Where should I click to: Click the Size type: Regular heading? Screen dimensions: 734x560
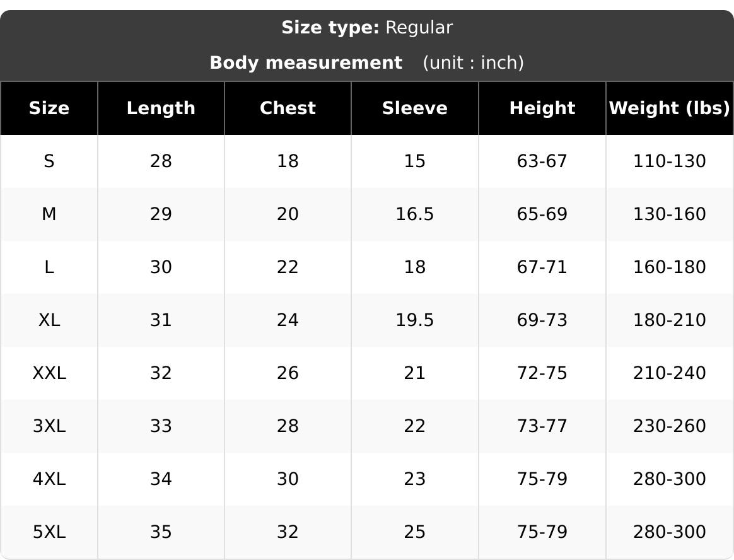click(x=367, y=28)
